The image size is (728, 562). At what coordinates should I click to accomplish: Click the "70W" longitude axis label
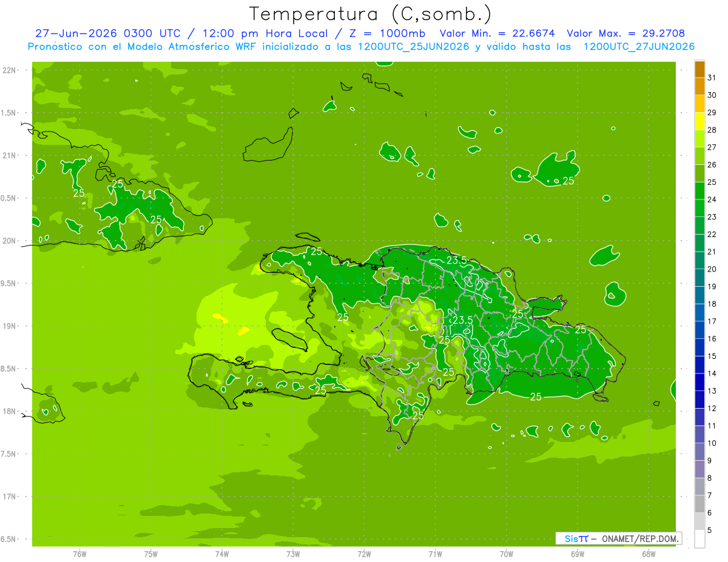[507, 554]
